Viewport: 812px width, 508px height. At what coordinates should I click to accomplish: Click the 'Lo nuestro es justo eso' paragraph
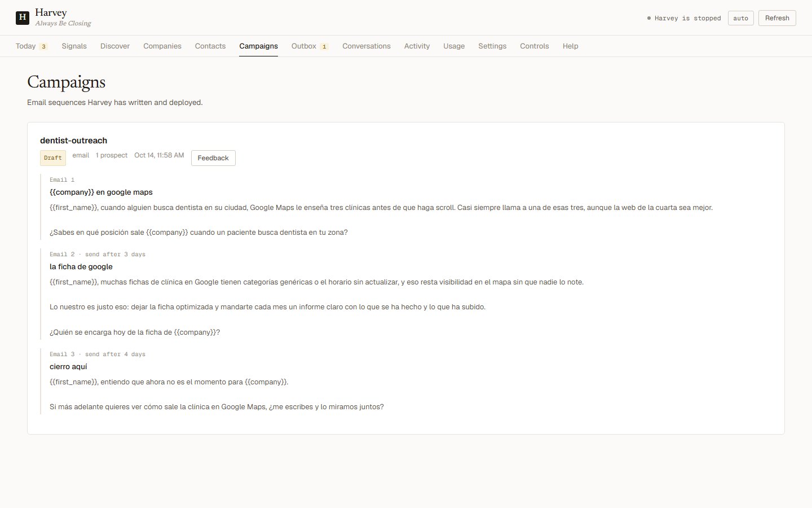tap(267, 307)
